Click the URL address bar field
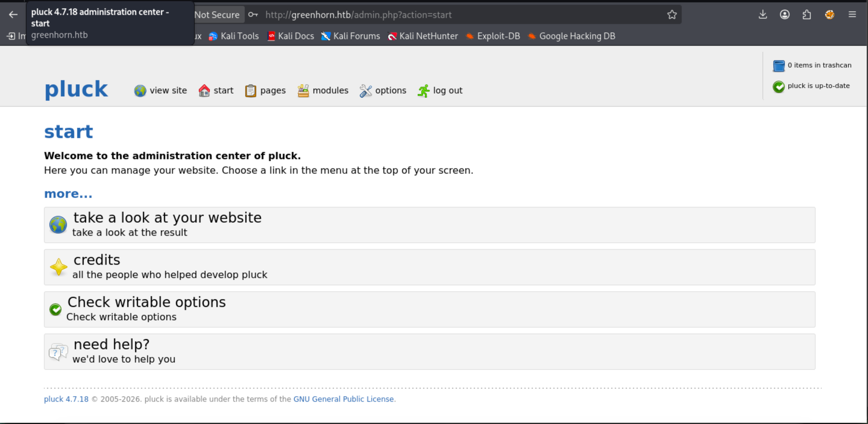 (x=434, y=15)
